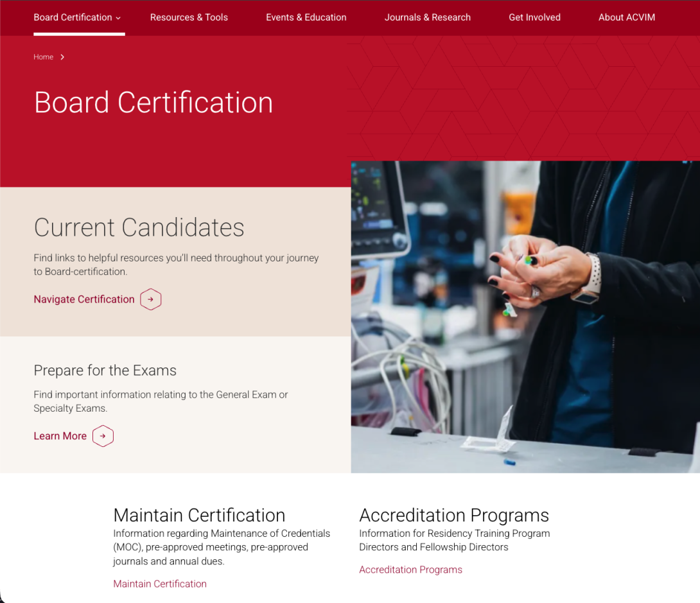Follow the Learn More link
This screenshot has height=603, width=700.
pos(60,436)
